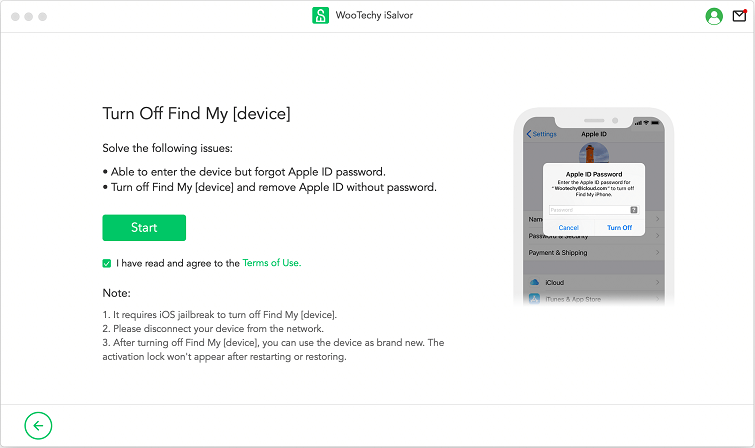The width and height of the screenshot is (755, 448).
Task: Uncheck the agree to Terms checkbox
Action: click(107, 264)
